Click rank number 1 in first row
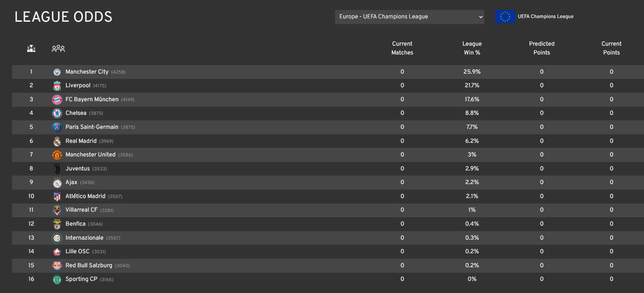 click(31, 72)
